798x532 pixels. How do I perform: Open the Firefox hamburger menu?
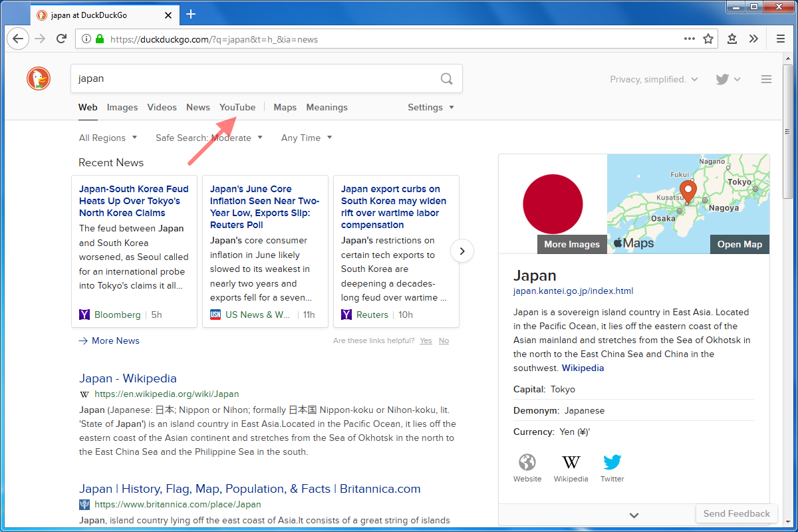[781, 39]
